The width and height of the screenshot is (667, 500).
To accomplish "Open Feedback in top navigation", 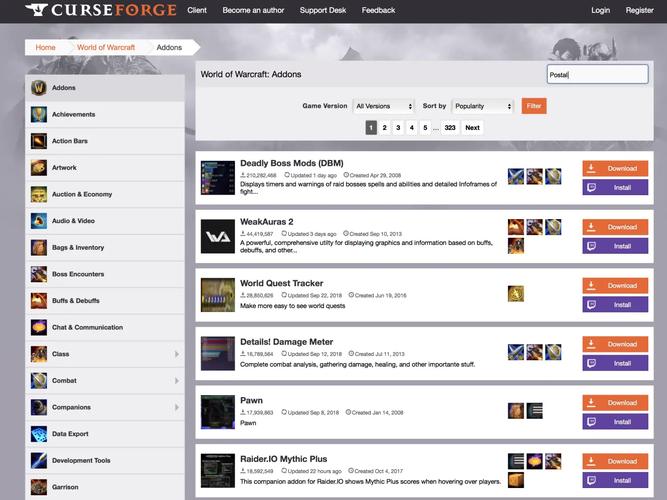I will click(378, 10).
